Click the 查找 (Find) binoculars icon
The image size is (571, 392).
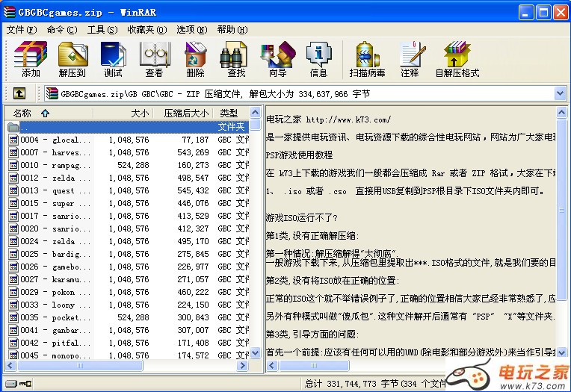[236, 58]
